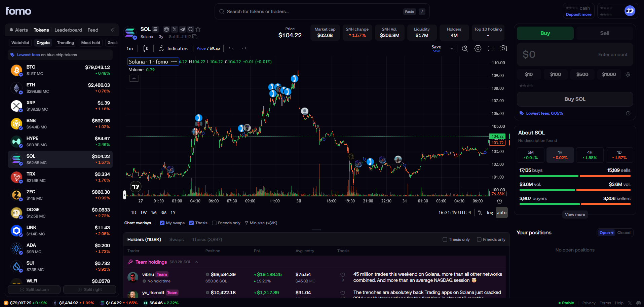This screenshot has width=644, height=307.
Task: Click buyers versus sellers ratio bar
Action: 575,204
